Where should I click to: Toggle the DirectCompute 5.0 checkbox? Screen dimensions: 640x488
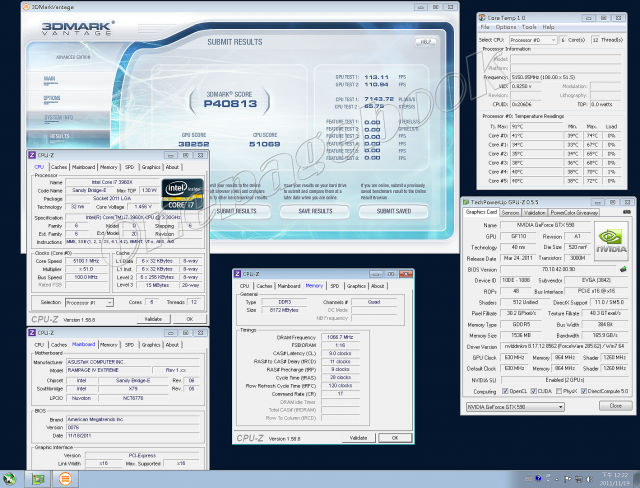583,391
